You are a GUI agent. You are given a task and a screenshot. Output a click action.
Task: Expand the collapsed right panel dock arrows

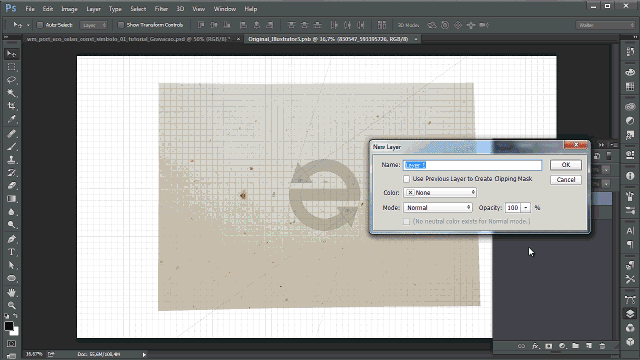tap(635, 37)
